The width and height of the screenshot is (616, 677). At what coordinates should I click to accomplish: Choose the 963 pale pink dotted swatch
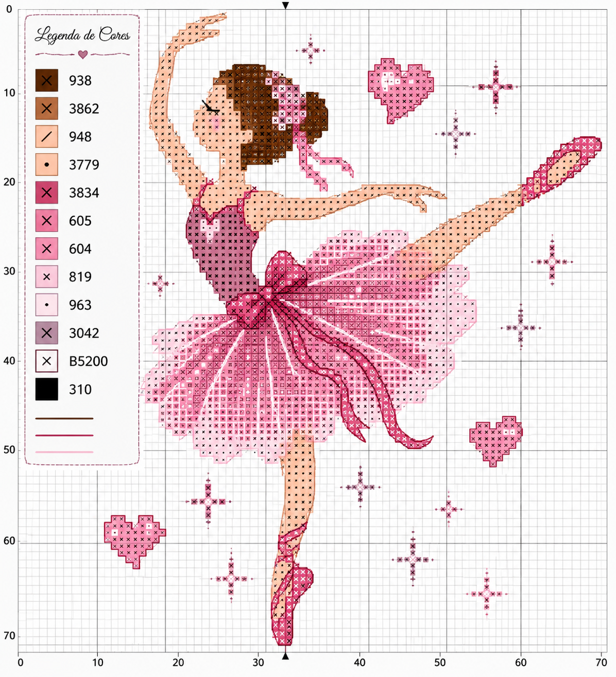pos(46,305)
